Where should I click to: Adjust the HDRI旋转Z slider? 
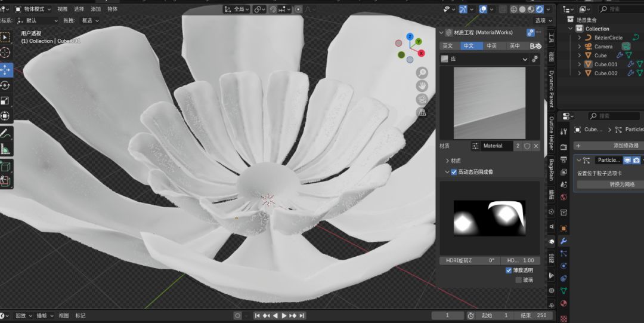pos(470,260)
